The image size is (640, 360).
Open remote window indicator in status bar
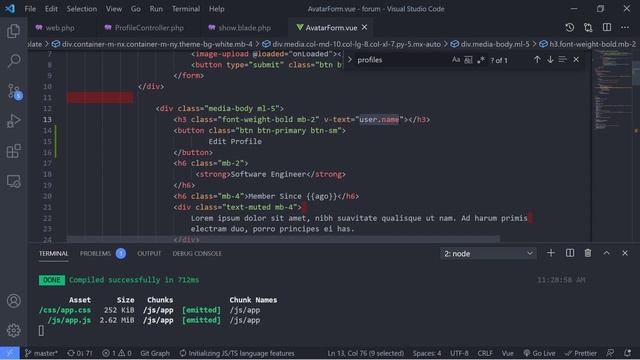pos(9,353)
